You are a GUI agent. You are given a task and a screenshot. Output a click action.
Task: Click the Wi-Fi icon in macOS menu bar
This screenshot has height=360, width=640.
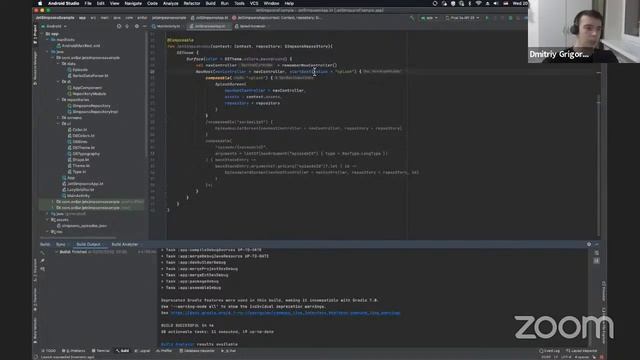478,3
